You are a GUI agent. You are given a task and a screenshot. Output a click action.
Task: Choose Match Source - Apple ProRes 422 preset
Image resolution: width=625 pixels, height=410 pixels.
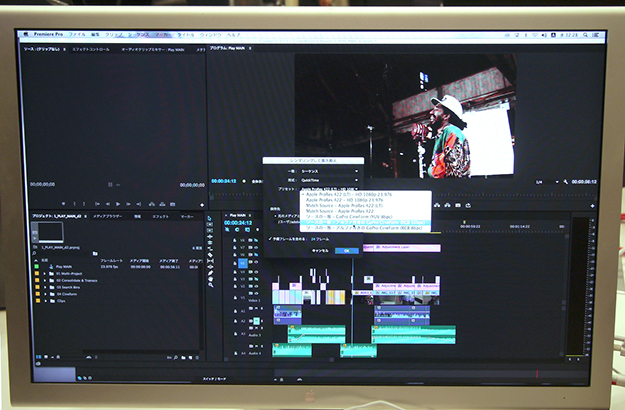click(x=340, y=211)
